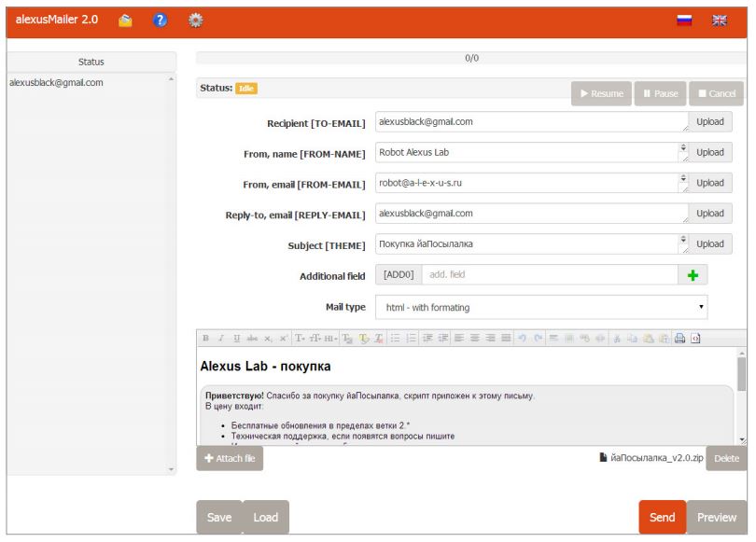Choose text highlight background color

click(x=364, y=339)
